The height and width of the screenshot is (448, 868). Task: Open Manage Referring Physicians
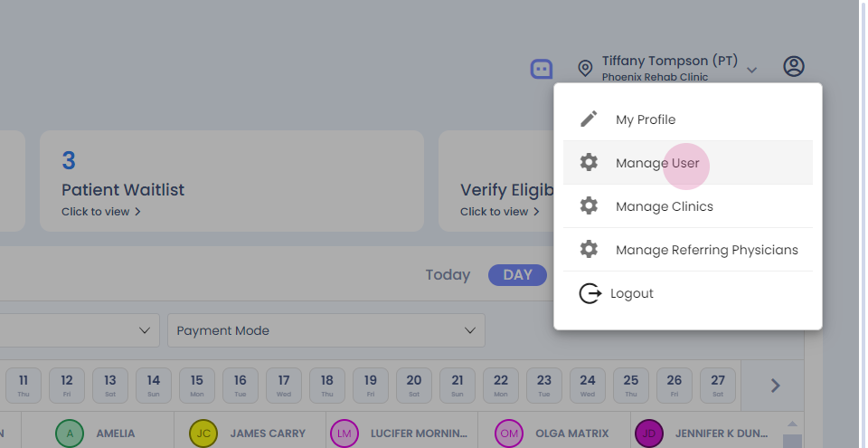(687, 250)
